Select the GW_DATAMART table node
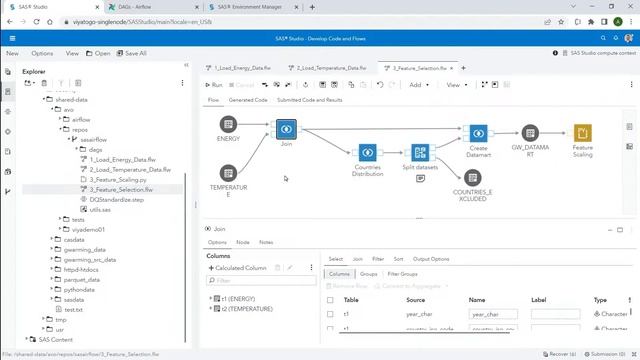640x360 pixels. click(530, 133)
